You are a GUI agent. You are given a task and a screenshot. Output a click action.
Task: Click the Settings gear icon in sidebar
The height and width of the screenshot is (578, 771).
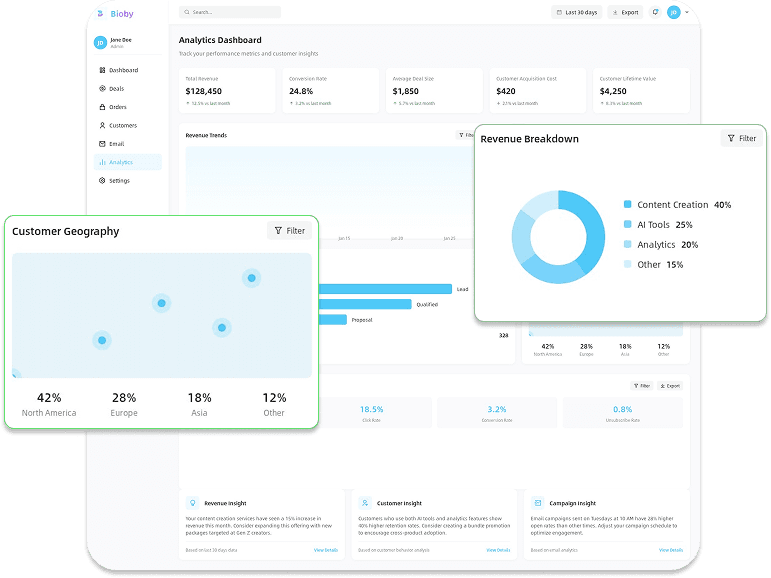click(102, 181)
